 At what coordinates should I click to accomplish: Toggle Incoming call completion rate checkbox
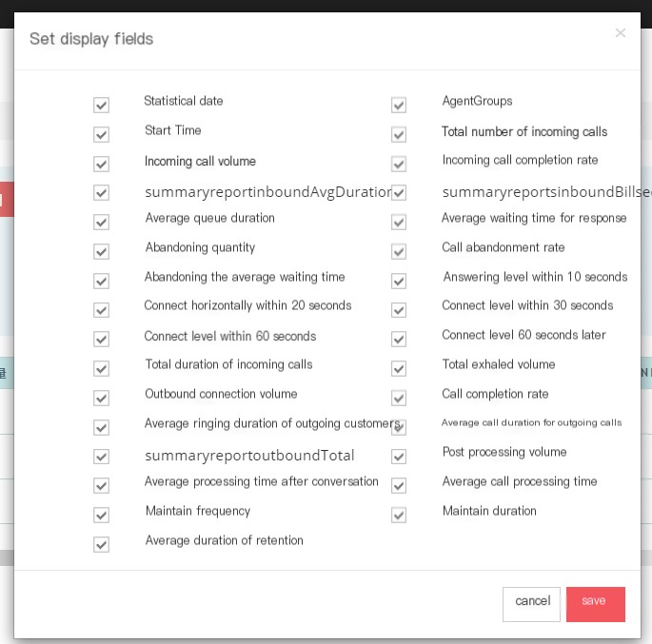tap(399, 165)
